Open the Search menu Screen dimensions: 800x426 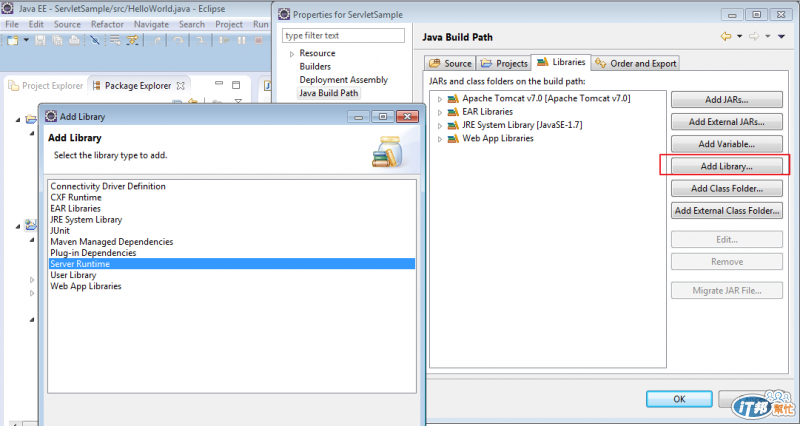[192, 24]
